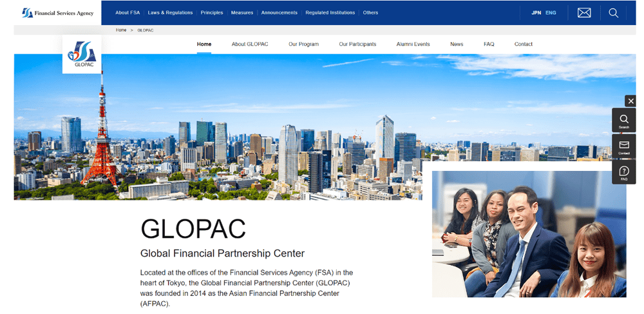This screenshot has height=314, width=644.
Task: Switch language to ENG
Action: point(551,13)
